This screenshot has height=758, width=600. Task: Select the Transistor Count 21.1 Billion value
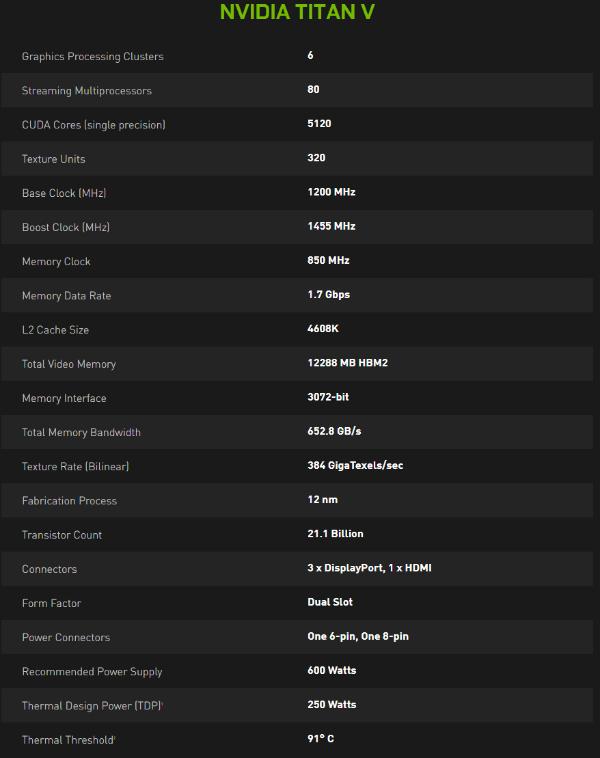click(x=336, y=534)
